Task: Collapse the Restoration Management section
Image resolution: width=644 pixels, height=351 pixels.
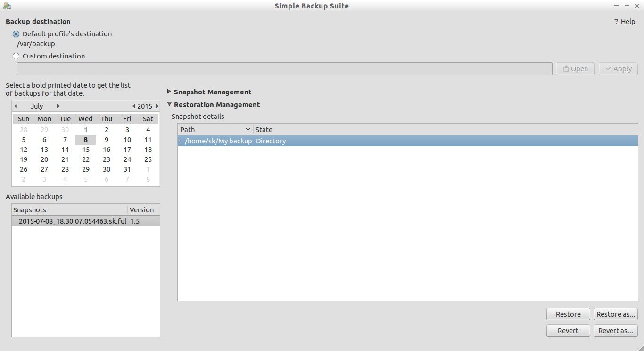Action: (170, 104)
